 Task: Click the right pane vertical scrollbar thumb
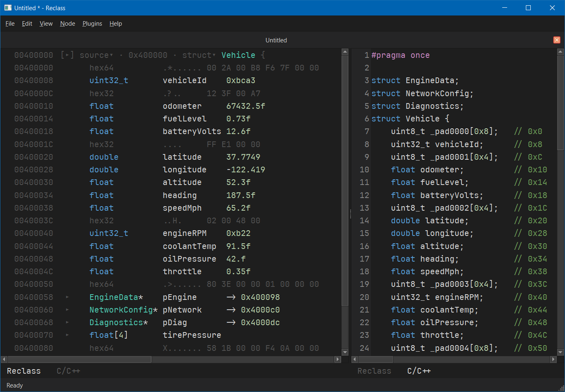pos(561,103)
